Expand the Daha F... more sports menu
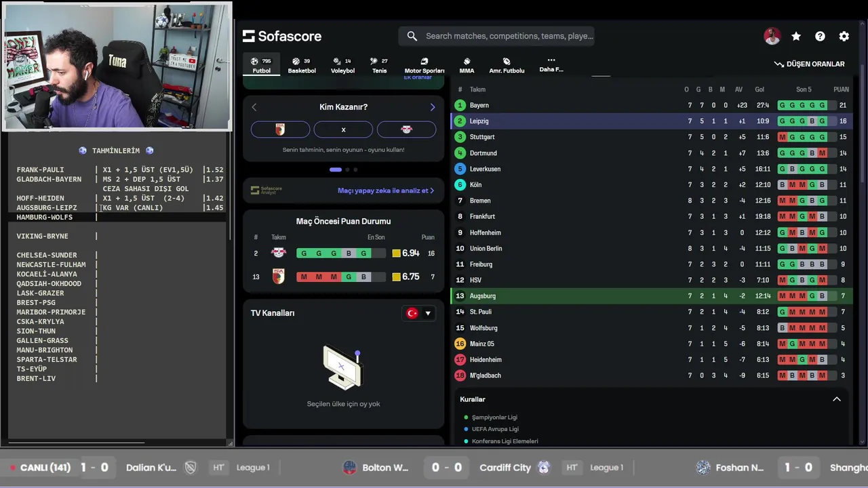This screenshot has height=488, width=868. pyautogui.click(x=551, y=64)
